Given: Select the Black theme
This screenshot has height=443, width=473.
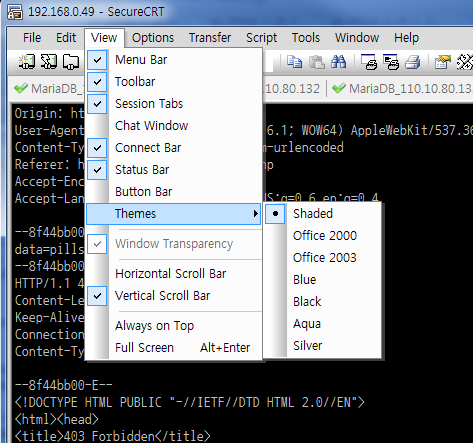Looking at the screenshot, I should (323, 302).
